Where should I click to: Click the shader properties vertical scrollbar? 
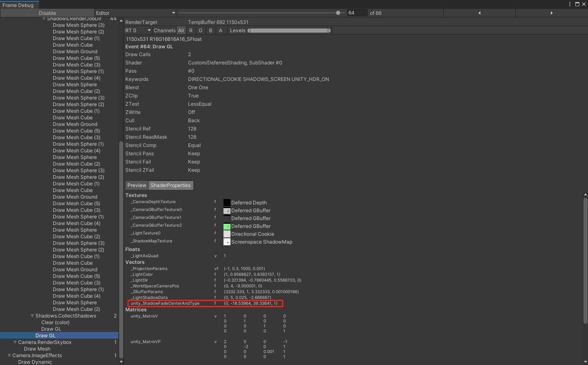[586, 260]
